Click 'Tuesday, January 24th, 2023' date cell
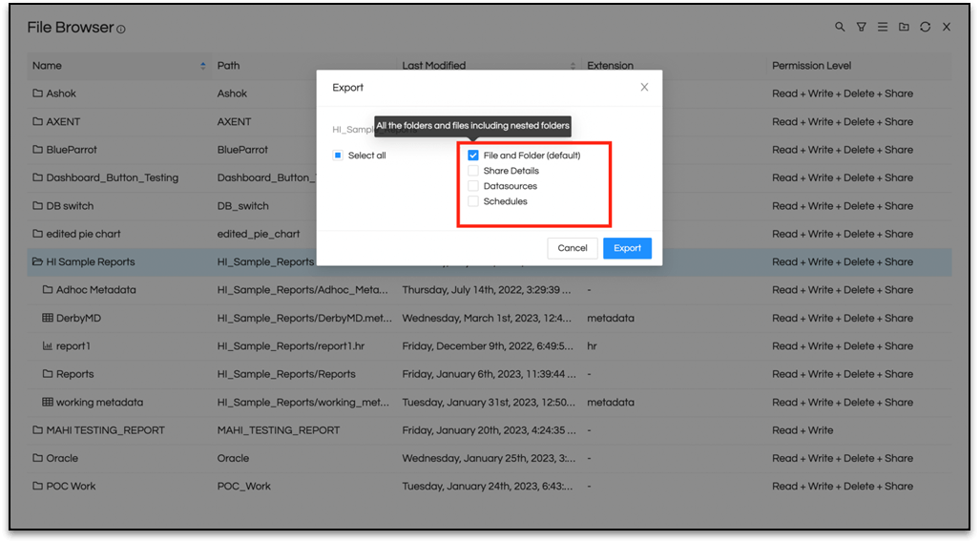This screenshot has height=541, width=980. click(488, 486)
